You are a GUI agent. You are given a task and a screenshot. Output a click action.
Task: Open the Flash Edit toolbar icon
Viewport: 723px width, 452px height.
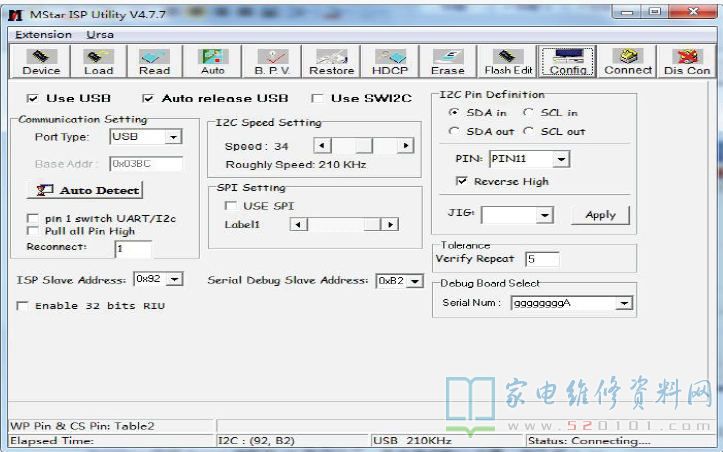[x=508, y=61]
